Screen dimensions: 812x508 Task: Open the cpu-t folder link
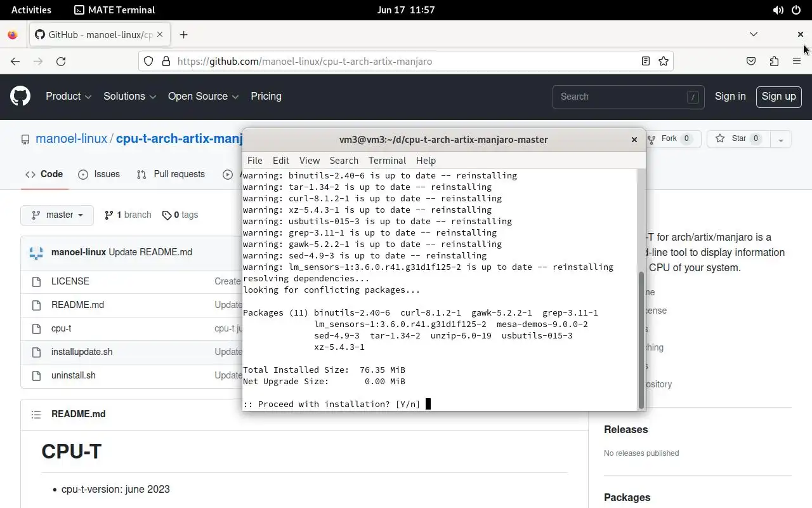click(61, 328)
